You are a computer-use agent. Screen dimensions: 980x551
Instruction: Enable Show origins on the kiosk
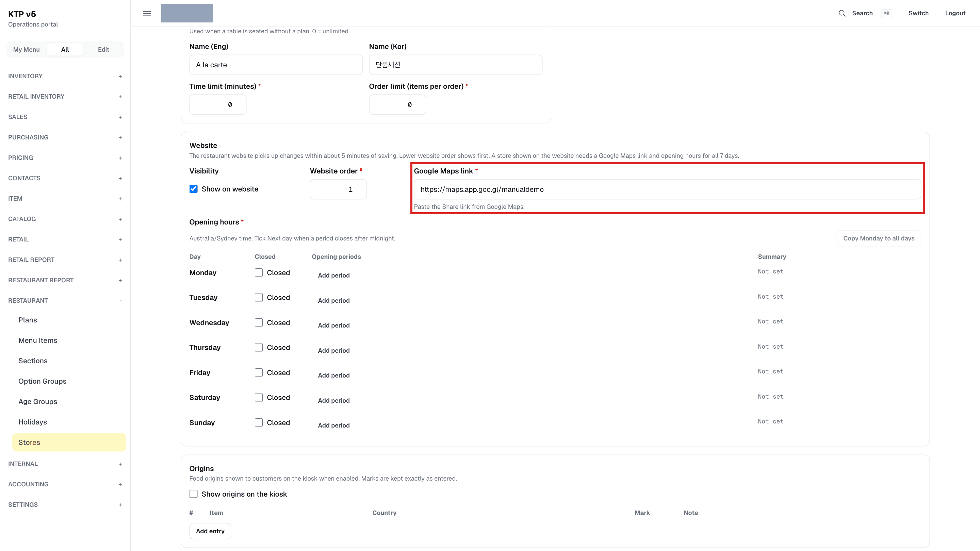click(x=193, y=494)
